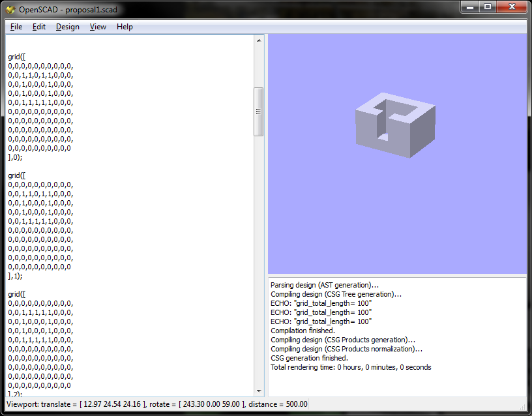Click the OpenSCAD app icon in title bar
This screenshot has height=416, width=532.
click(11, 10)
